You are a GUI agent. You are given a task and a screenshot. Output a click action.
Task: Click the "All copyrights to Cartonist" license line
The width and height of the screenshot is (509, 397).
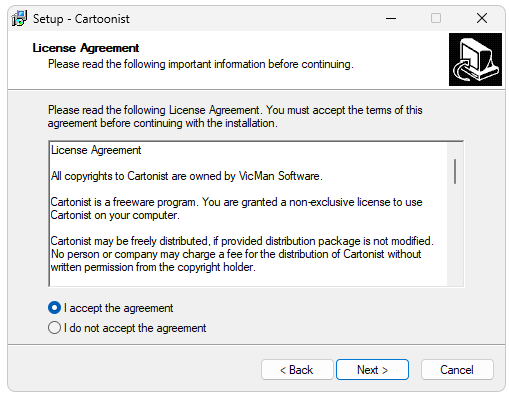(x=187, y=176)
